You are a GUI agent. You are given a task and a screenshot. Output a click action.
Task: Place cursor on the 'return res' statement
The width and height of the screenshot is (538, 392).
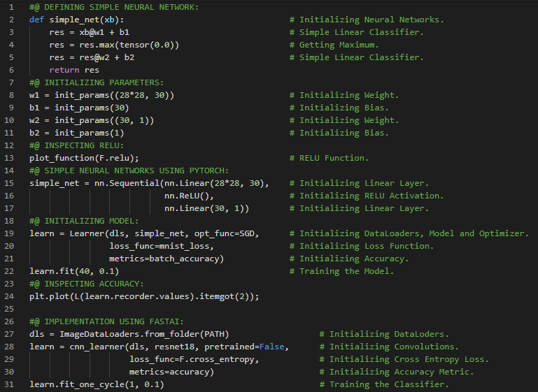(x=74, y=70)
